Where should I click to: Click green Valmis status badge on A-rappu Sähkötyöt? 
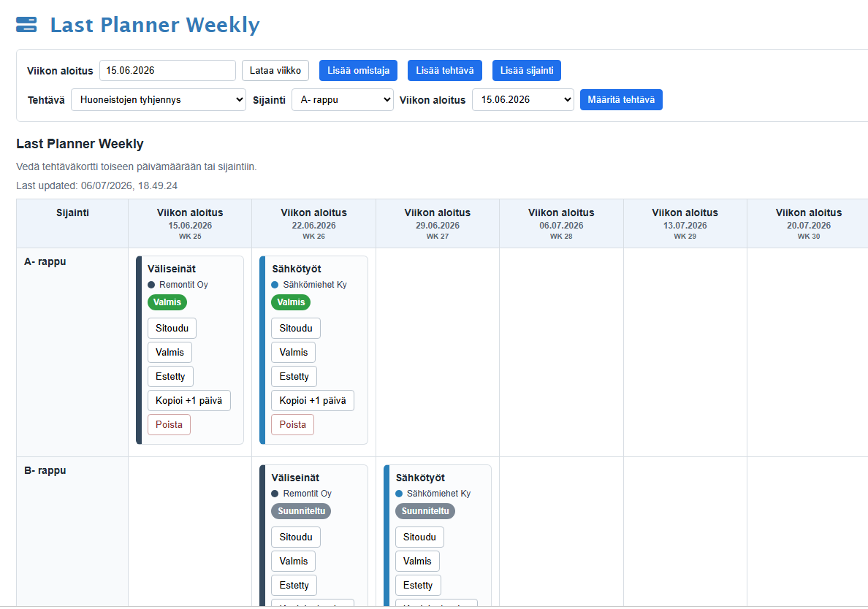[291, 302]
